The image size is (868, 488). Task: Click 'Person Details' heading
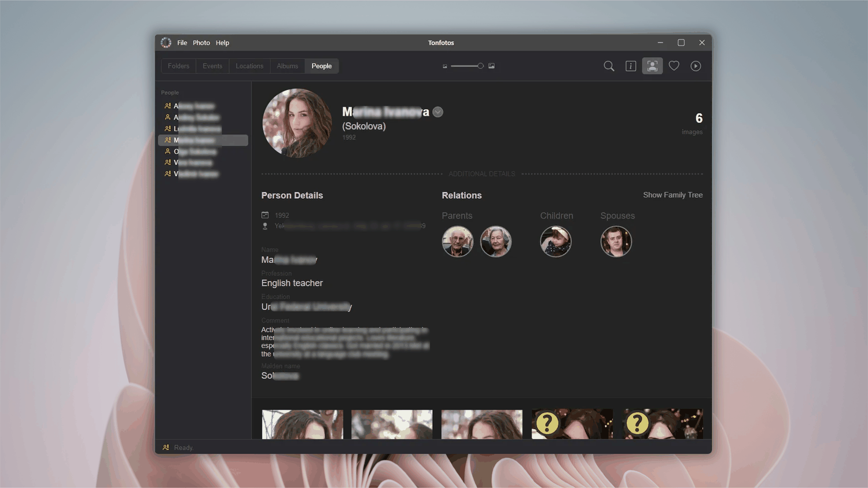tap(292, 195)
